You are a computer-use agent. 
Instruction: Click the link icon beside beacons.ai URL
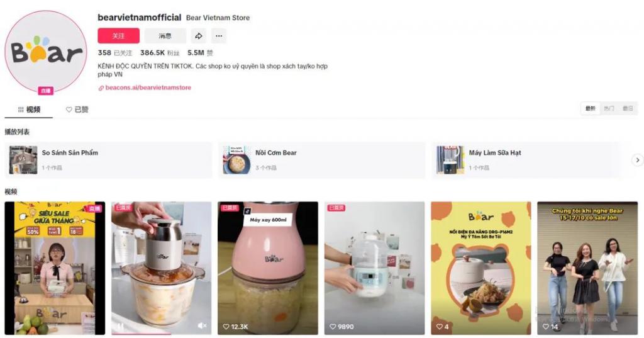click(x=101, y=88)
